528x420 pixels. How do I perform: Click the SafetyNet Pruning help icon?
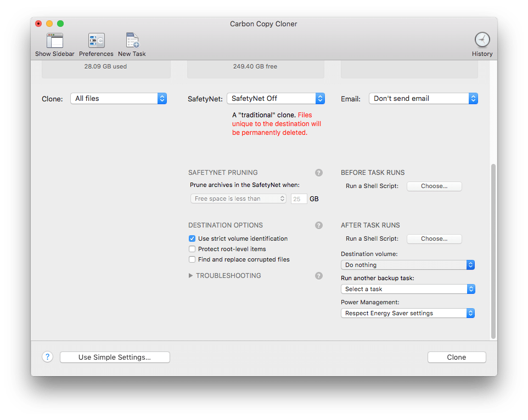[319, 172]
